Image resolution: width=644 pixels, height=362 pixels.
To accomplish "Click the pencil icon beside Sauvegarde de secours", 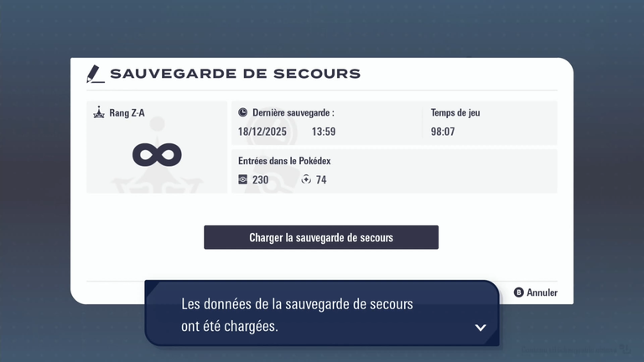I will coord(96,74).
